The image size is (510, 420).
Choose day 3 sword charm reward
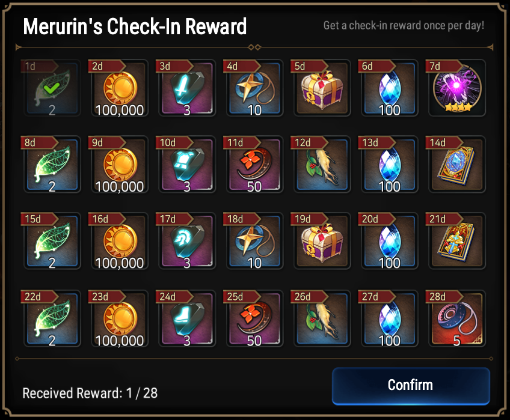(187, 88)
